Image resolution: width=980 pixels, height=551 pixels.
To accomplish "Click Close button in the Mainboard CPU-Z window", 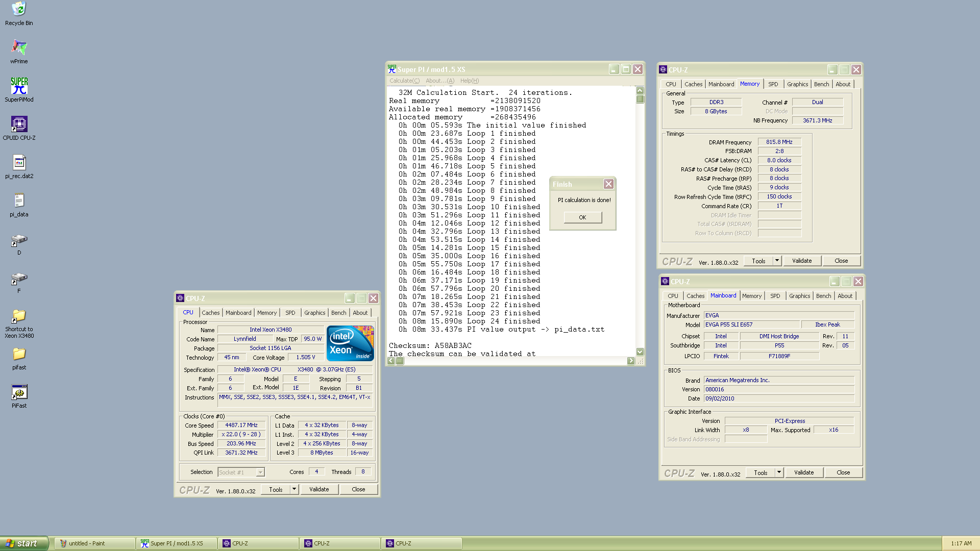I will (843, 472).
